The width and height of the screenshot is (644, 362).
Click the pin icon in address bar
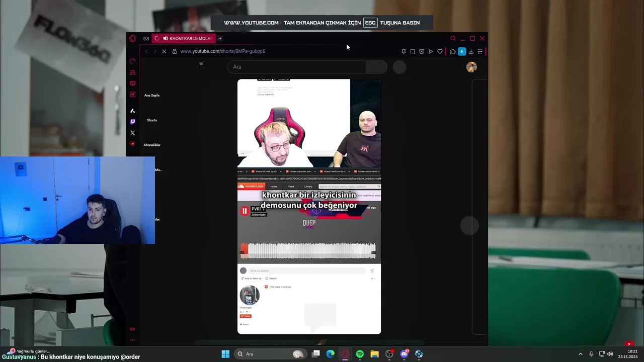[x=404, y=51]
